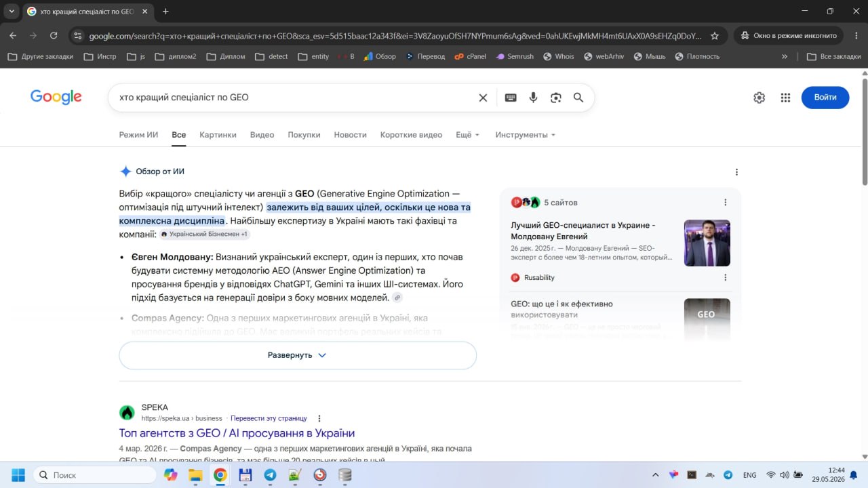The image size is (868, 488).
Task: Open the detect bookmarks folder
Action: point(271,56)
